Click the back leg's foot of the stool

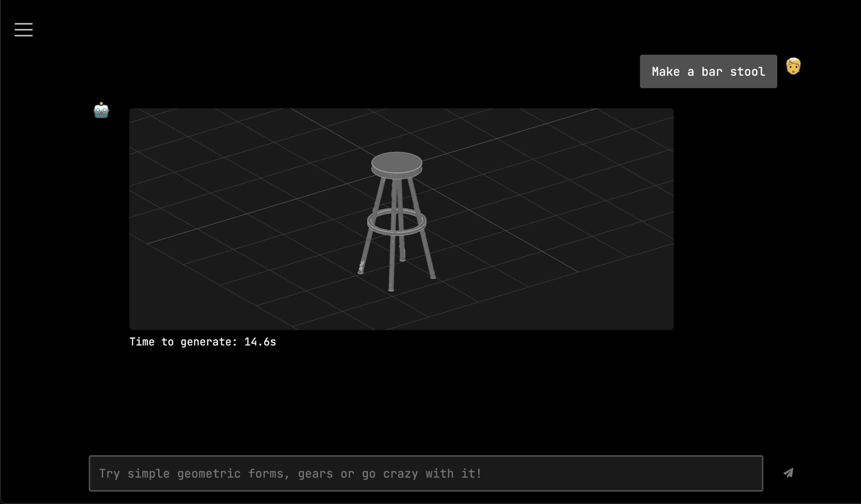(403, 259)
